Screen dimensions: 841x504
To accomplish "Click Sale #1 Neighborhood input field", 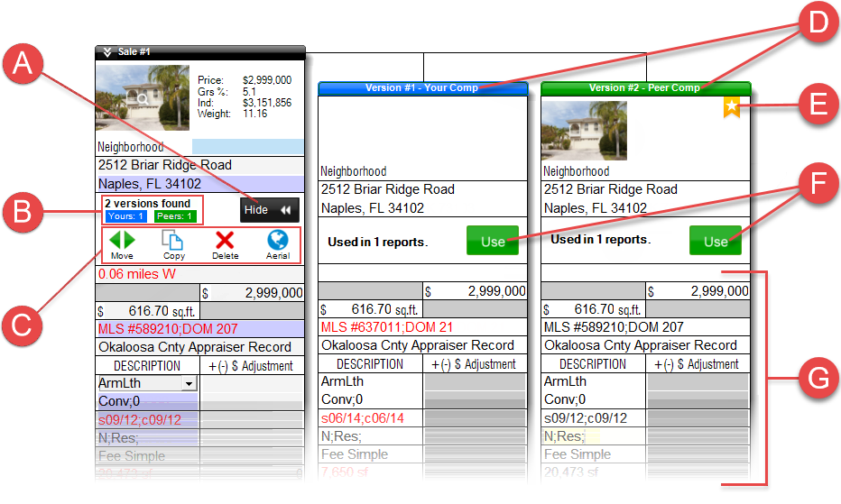I will point(248,146).
